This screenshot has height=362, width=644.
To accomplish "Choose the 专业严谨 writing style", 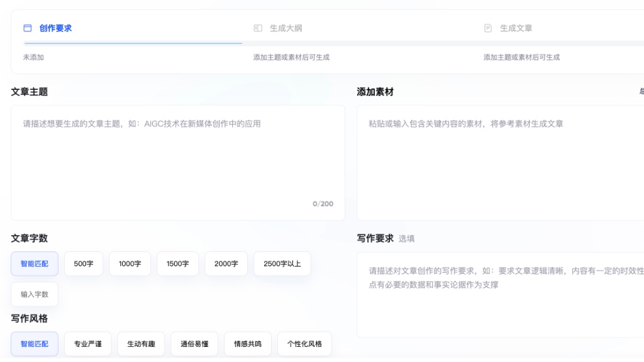I will tap(88, 344).
